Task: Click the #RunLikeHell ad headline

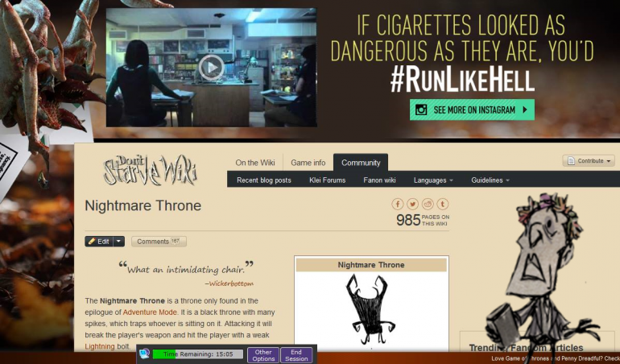Action: coord(462,81)
